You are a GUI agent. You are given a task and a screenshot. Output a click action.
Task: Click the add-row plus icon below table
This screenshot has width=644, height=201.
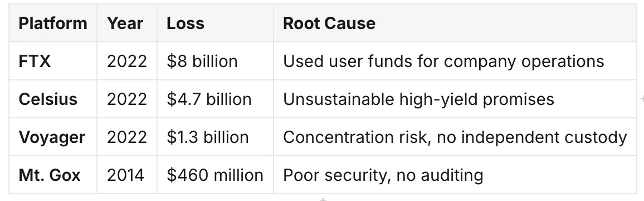[323, 199]
